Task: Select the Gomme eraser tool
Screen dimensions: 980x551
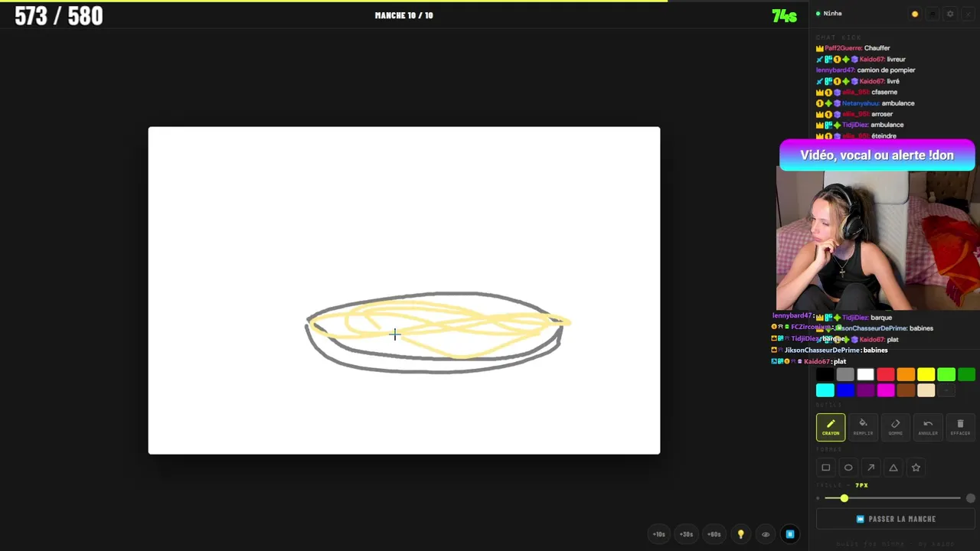Action: click(896, 427)
